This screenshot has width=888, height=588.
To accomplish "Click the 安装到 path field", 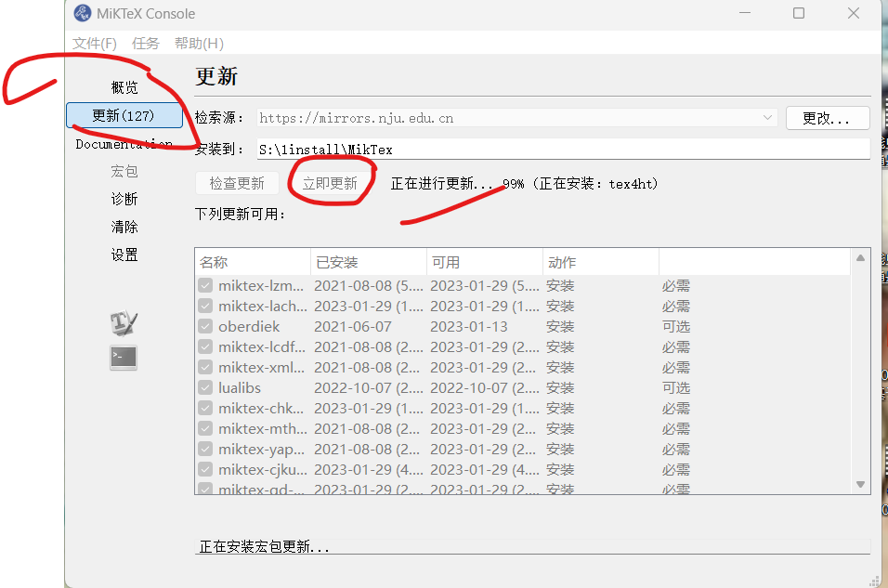I will tap(563, 149).
